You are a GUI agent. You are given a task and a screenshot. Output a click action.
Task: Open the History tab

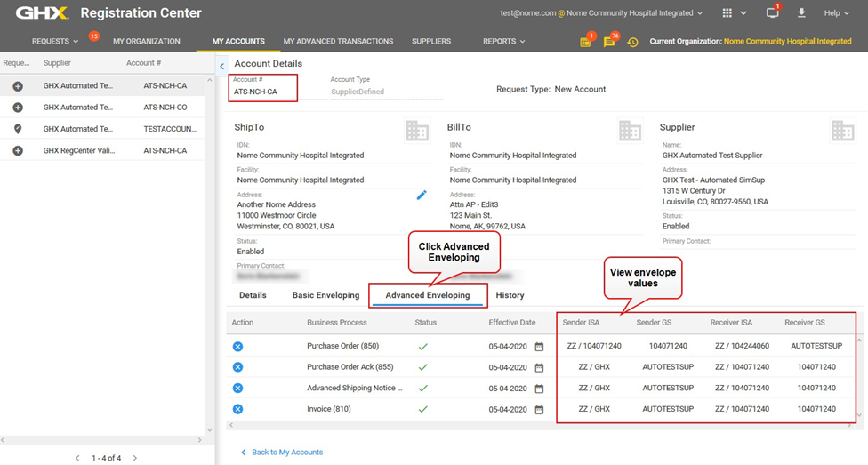click(510, 295)
